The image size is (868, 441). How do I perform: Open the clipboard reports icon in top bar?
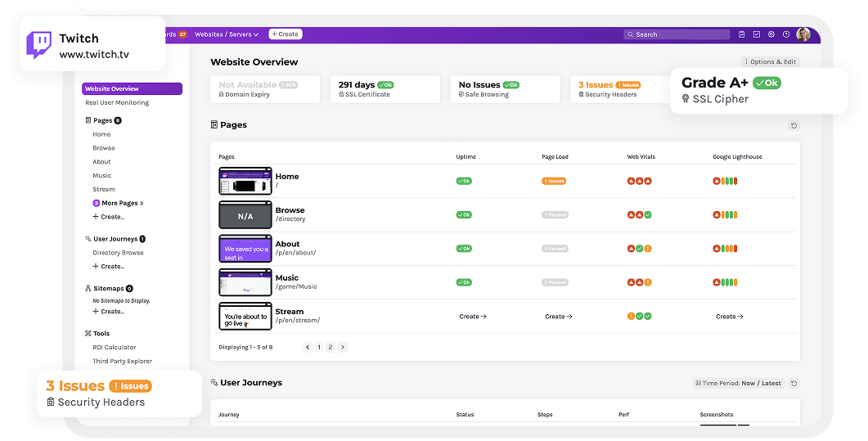(741, 34)
